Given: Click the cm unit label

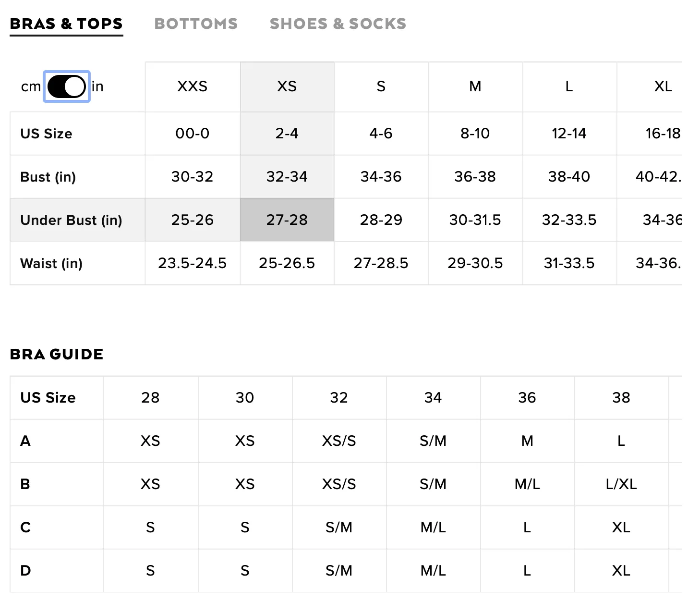Looking at the screenshot, I should tap(31, 86).
